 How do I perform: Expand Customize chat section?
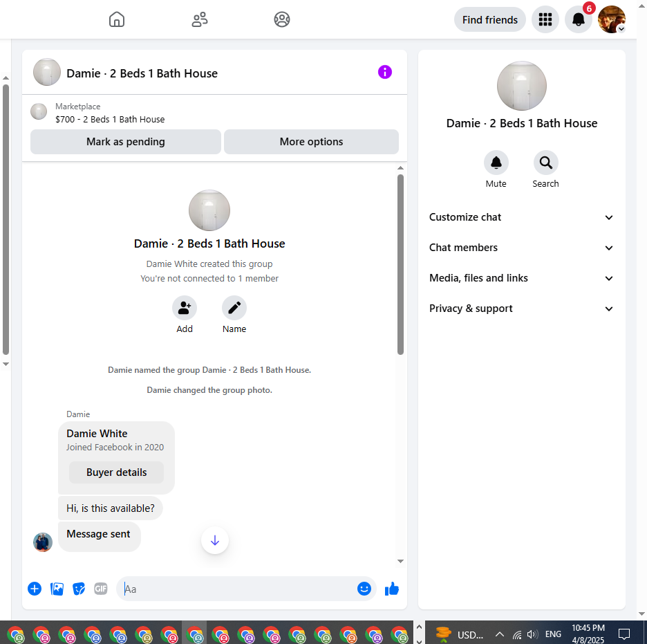tap(522, 217)
